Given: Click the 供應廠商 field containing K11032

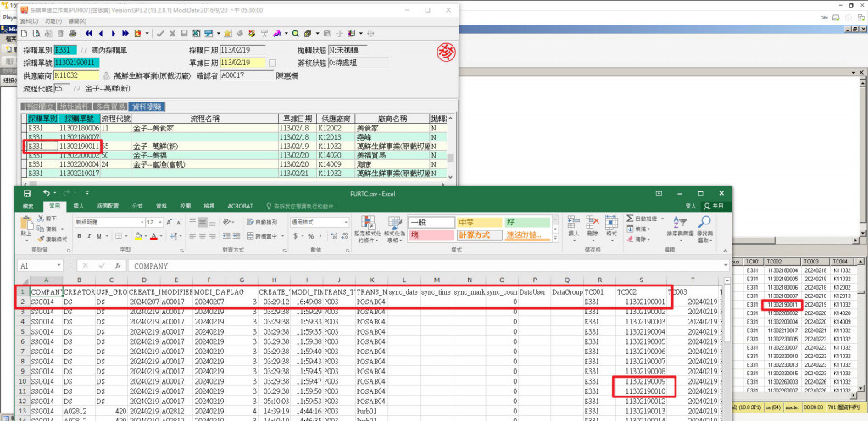Looking at the screenshot, I should pyautogui.click(x=76, y=75).
